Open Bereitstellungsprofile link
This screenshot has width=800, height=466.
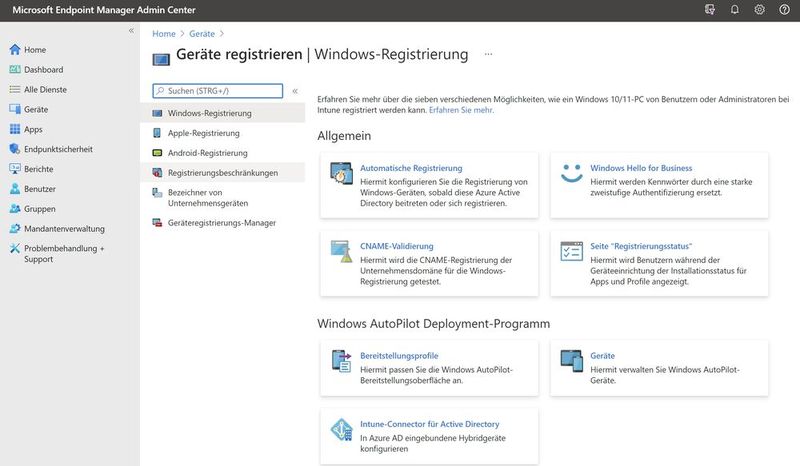[x=399, y=356]
